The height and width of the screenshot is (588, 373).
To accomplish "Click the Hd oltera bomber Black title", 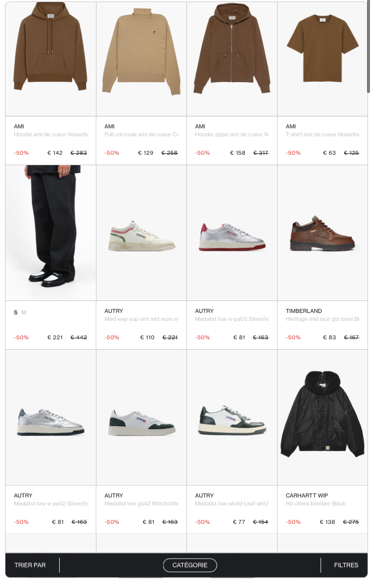I will pyautogui.click(x=316, y=503).
